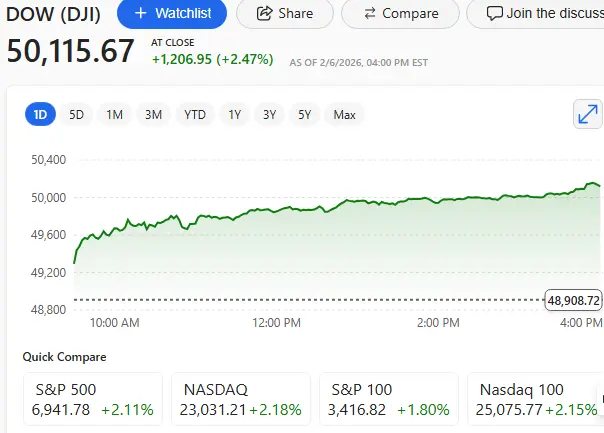Screen dimensions: 604x433
Task: Select the 3M time range
Action: [x=153, y=114]
